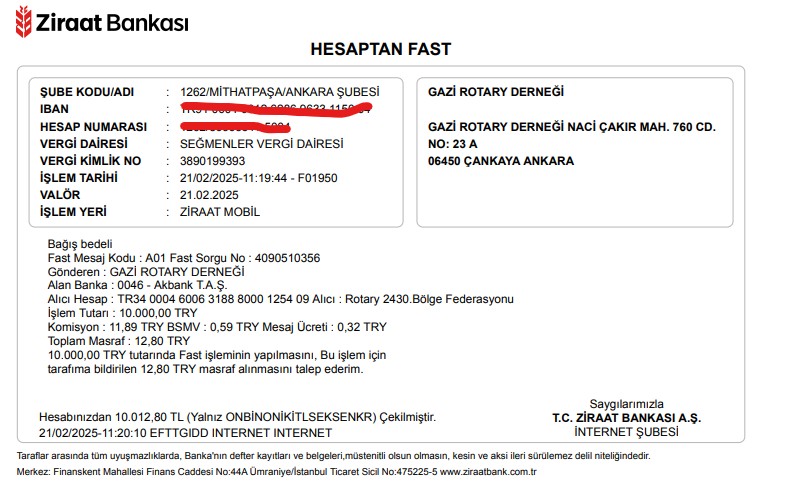Select valör date 21.02.2025
This screenshot has height=493, width=786.
209,195
